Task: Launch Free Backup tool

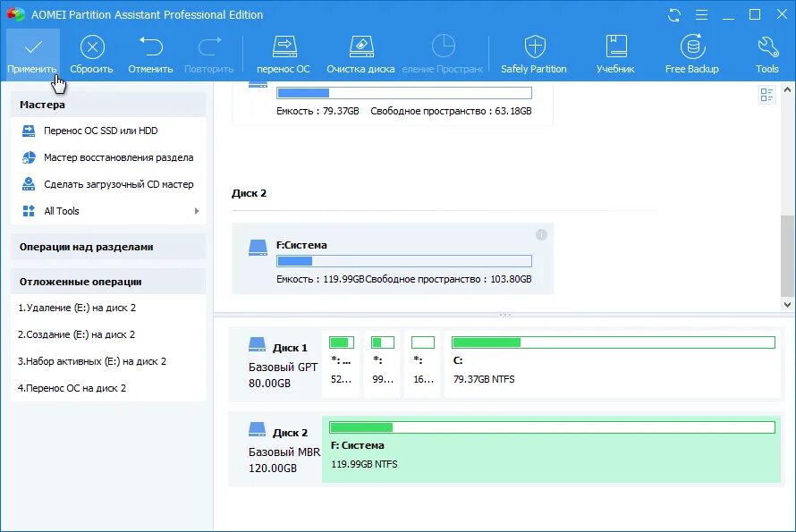Action: (x=692, y=55)
